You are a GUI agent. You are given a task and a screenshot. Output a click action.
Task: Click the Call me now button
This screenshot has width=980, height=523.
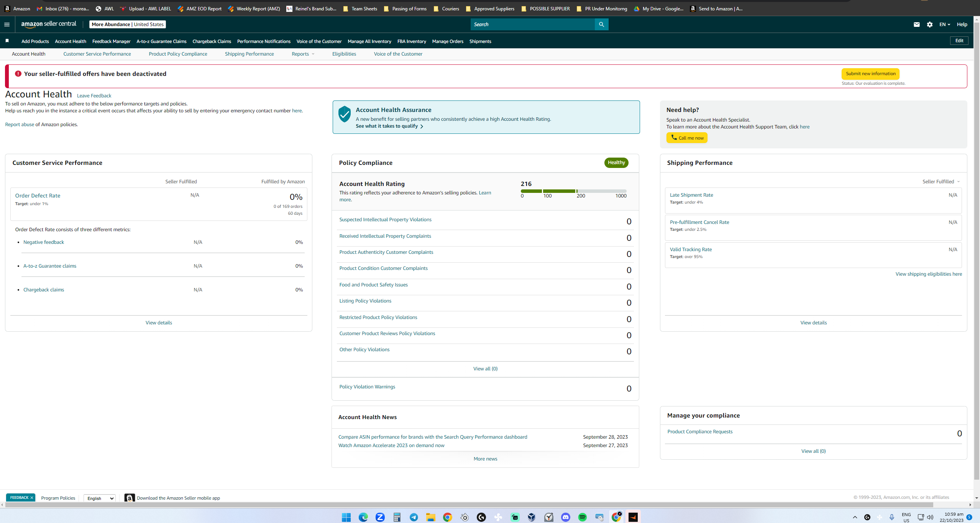687,138
